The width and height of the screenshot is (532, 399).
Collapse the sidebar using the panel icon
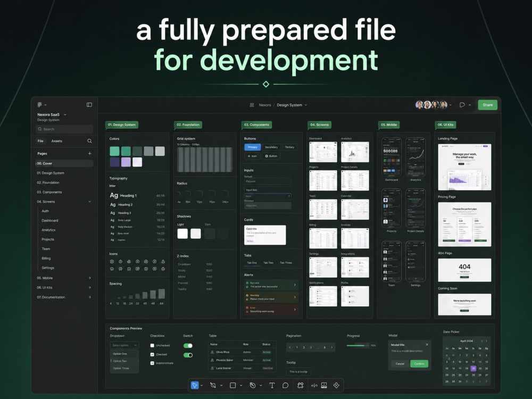click(89, 105)
